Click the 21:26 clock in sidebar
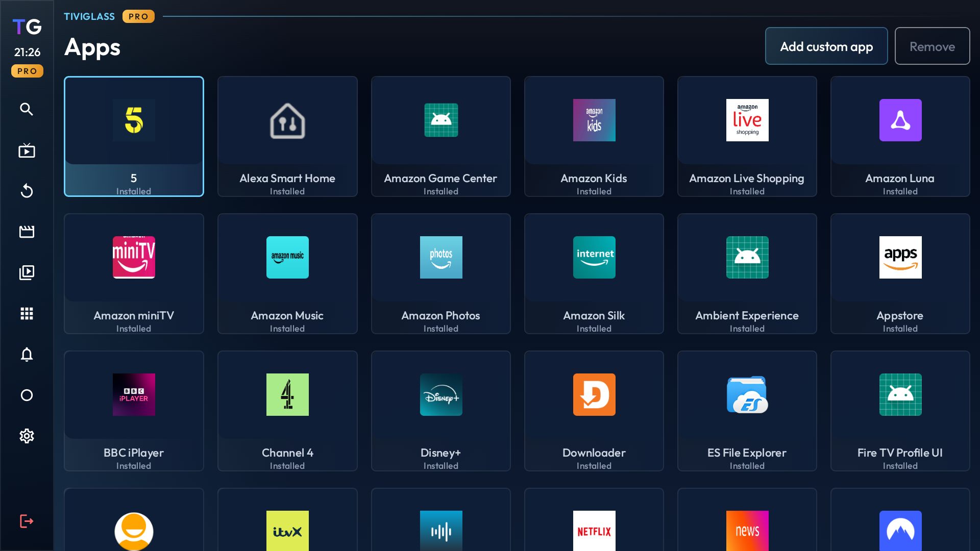The width and height of the screenshot is (980, 551). 27,52
